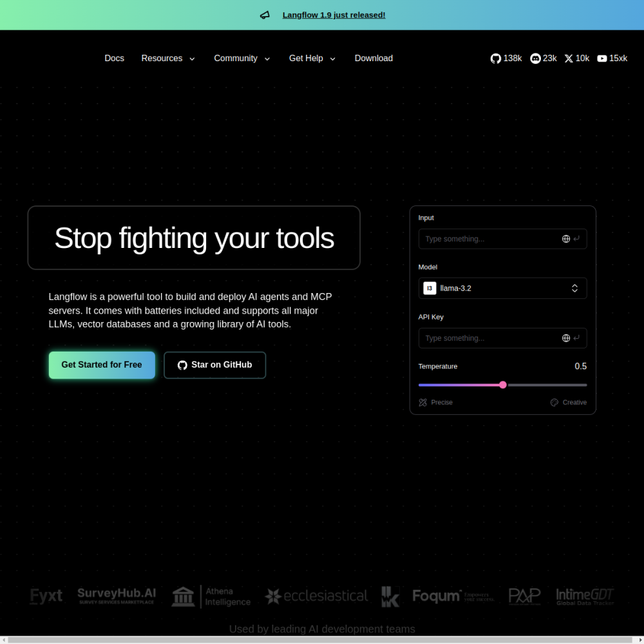644x644 pixels.
Task: Click the grey Temperature track beside Creative
Action: 547,385
